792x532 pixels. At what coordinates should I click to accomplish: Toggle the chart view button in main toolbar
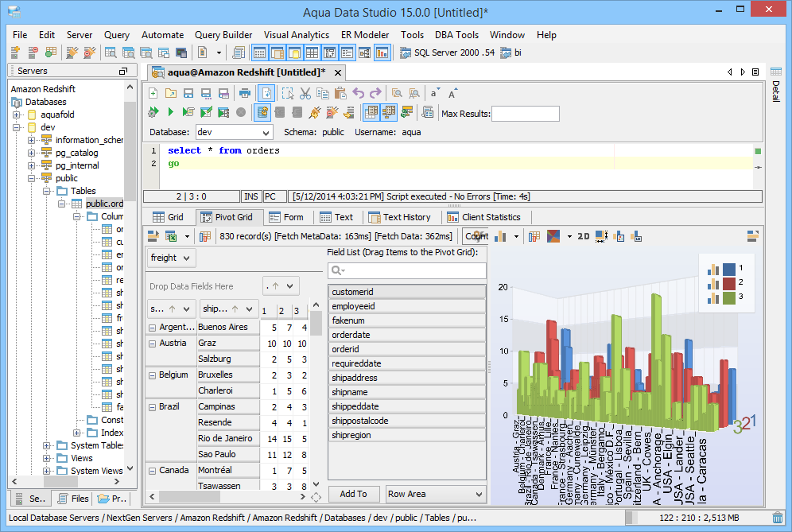(382, 52)
